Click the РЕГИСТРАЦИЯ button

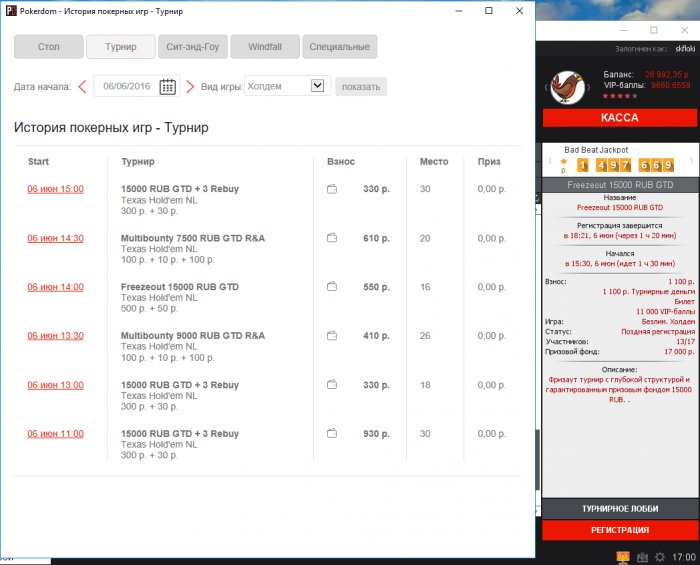(620, 530)
